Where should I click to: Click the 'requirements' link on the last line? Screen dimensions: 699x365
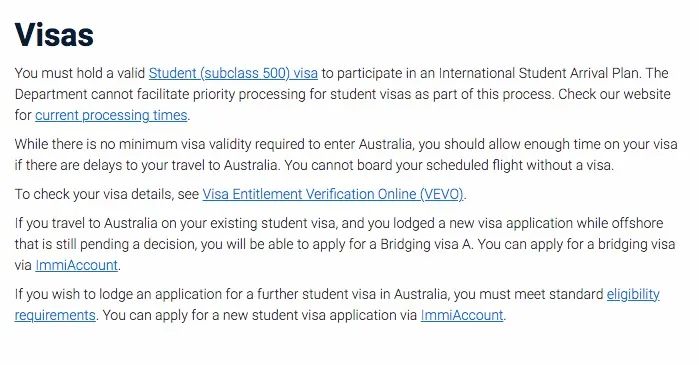(x=55, y=315)
